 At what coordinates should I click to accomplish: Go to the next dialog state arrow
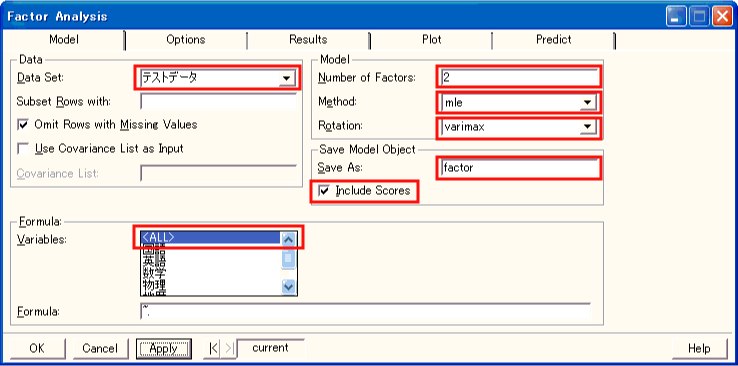tap(229, 349)
